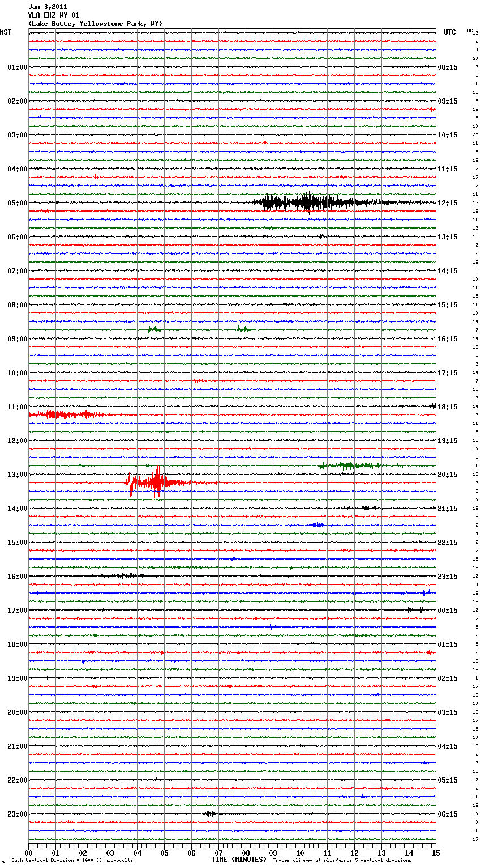The image size is (481, 868).
Task: Click minute tick label 08 on time axis
Action: [x=246, y=853]
